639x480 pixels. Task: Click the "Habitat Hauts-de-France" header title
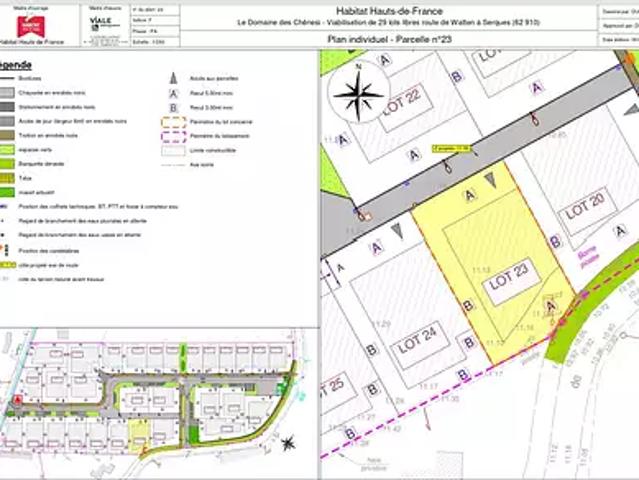point(389,11)
